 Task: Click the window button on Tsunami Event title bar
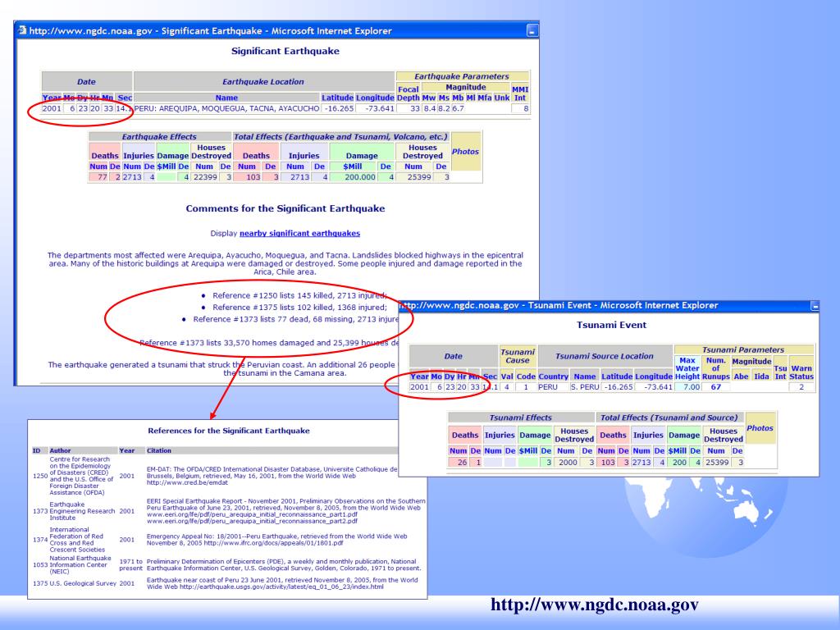815,306
